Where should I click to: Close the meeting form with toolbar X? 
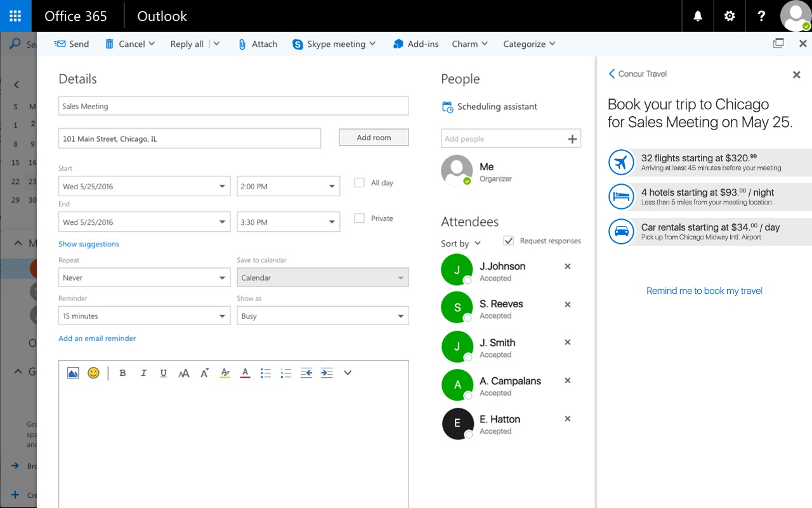click(802, 43)
